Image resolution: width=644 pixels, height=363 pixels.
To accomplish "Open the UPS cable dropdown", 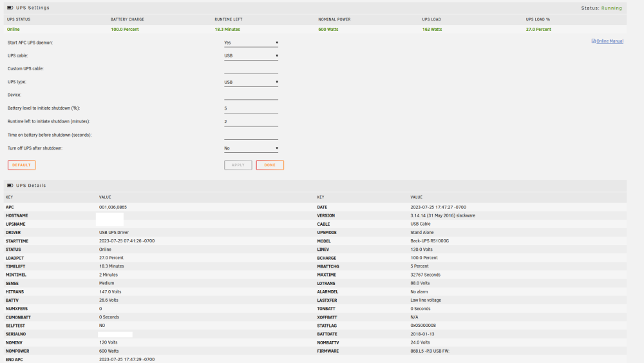I will point(251,56).
